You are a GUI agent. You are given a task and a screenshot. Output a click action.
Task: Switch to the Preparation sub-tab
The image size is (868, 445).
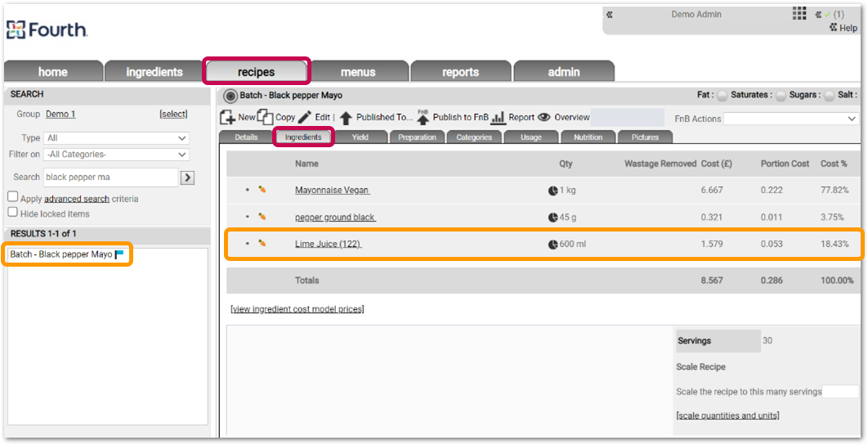(418, 137)
